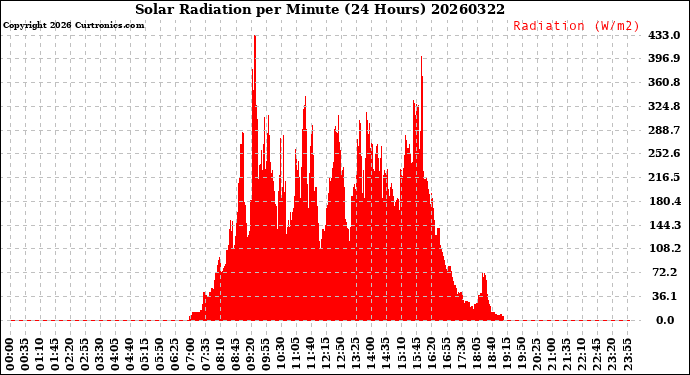
Task: Click the 'Radiation (W/m2)' legend label
Action: [x=576, y=26]
